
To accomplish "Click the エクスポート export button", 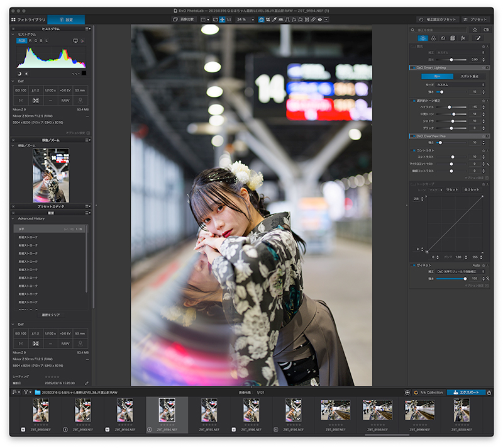I will pyautogui.click(x=466, y=393).
